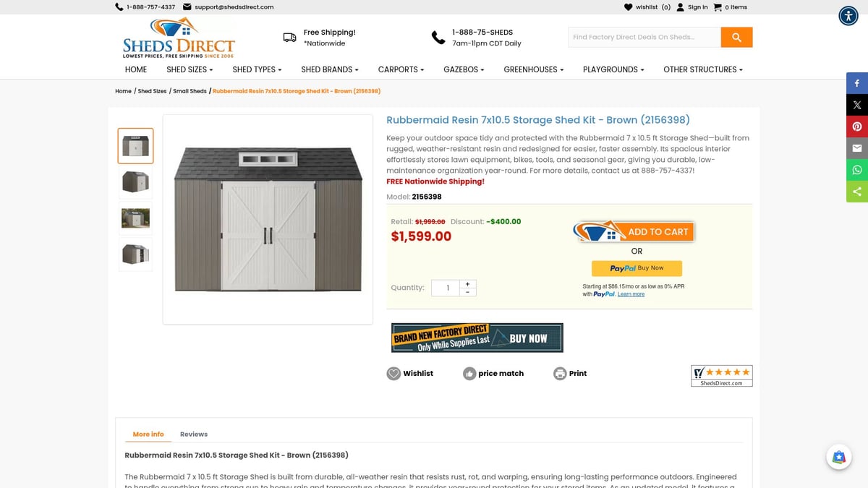The image size is (868, 488).
Task: Focus the shed search input field
Action: (x=644, y=38)
